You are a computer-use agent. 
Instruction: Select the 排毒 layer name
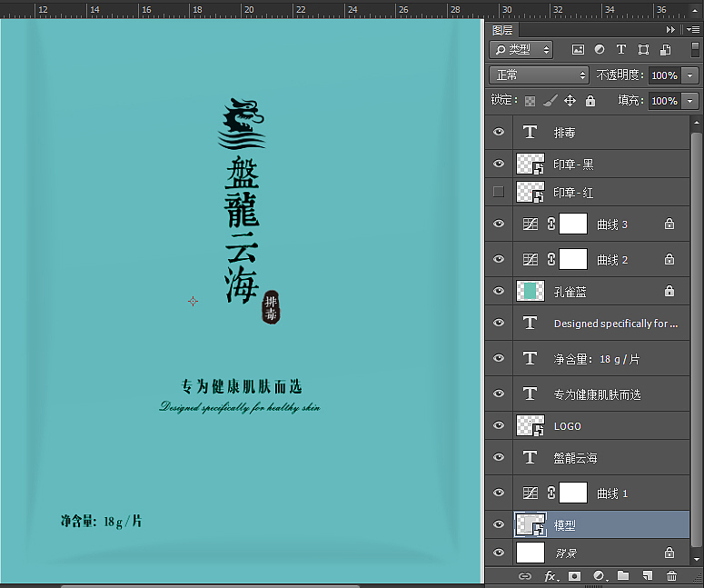565,133
